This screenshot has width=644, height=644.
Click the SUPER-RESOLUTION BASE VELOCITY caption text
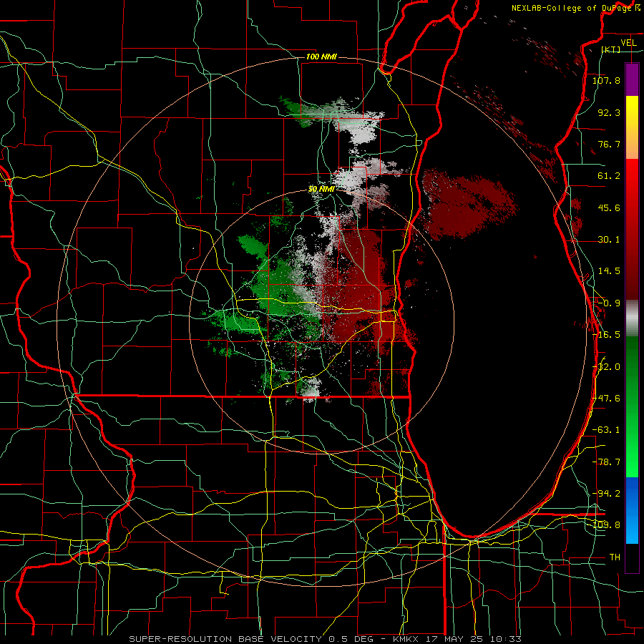[225, 639]
